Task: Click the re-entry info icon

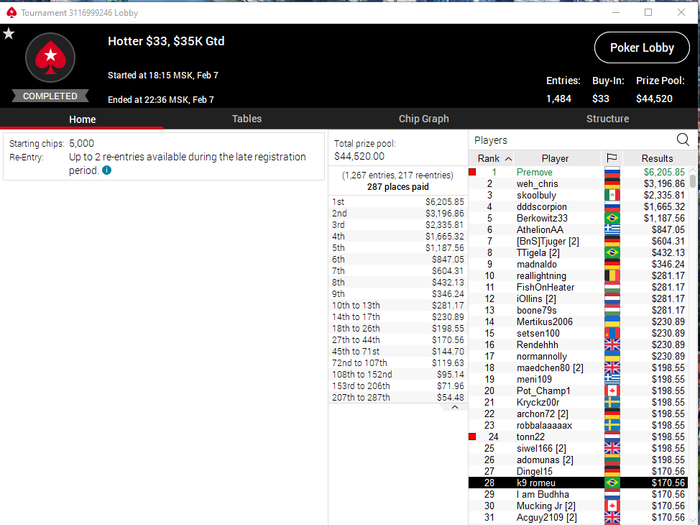Action: pyautogui.click(x=107, y=170)
